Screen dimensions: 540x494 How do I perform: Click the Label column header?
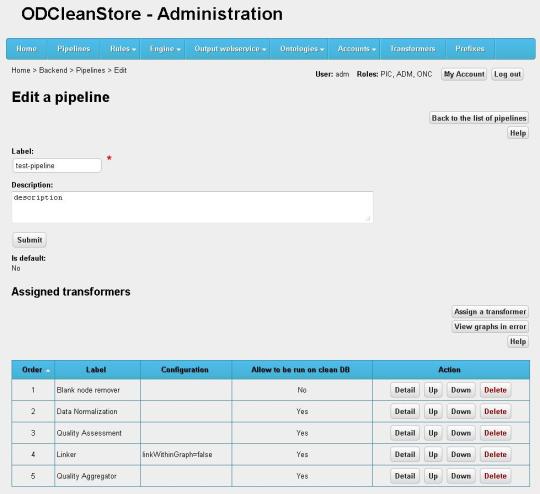click(97, 370)
